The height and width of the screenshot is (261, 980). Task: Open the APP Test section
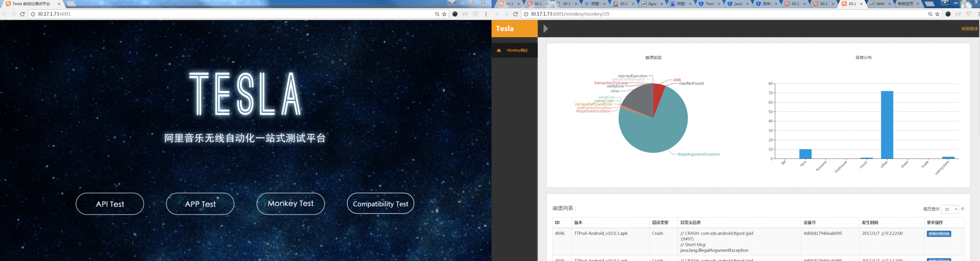200,204
